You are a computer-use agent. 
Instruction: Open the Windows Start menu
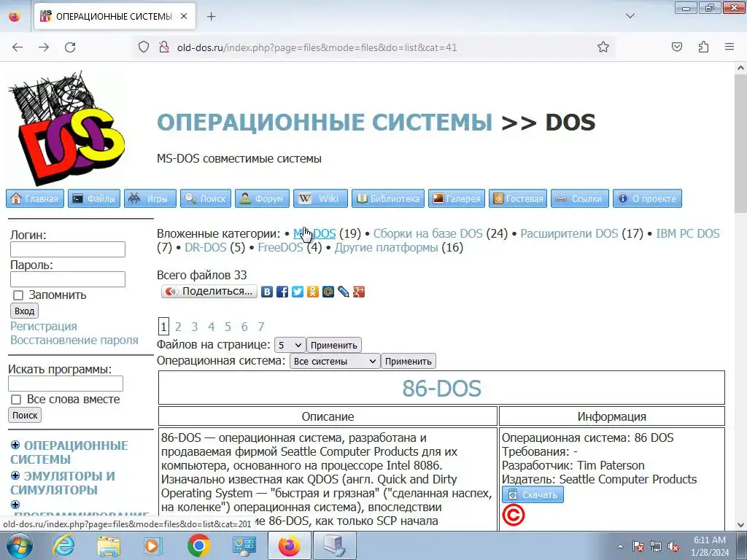[19, 545]
